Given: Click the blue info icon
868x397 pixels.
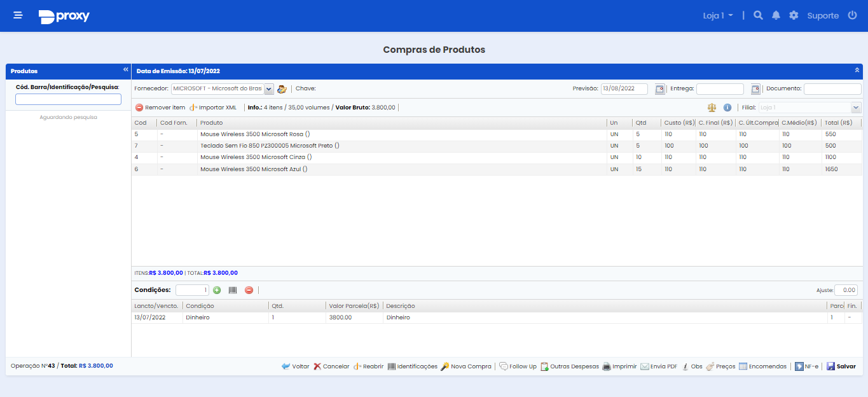Looking at the screenshot, I should coord(727,108).
